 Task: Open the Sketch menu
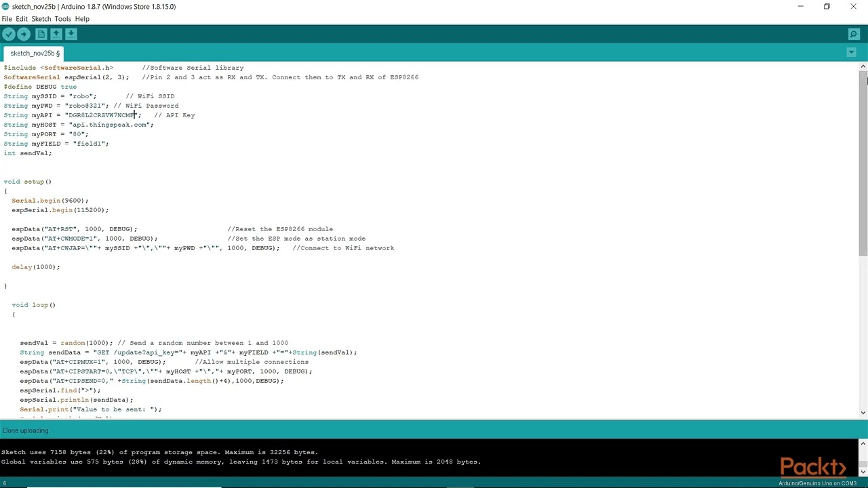[x=41, y=19]
